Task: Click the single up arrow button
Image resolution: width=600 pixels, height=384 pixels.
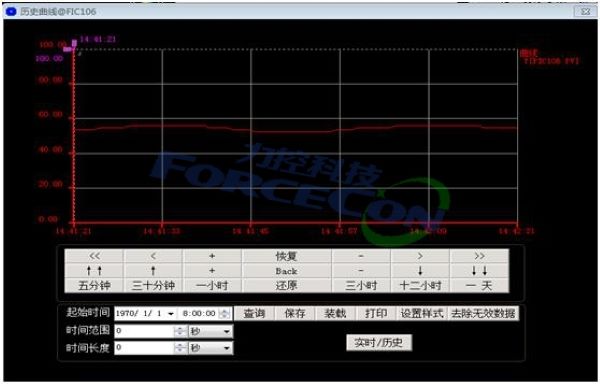Action: (153, 271)
